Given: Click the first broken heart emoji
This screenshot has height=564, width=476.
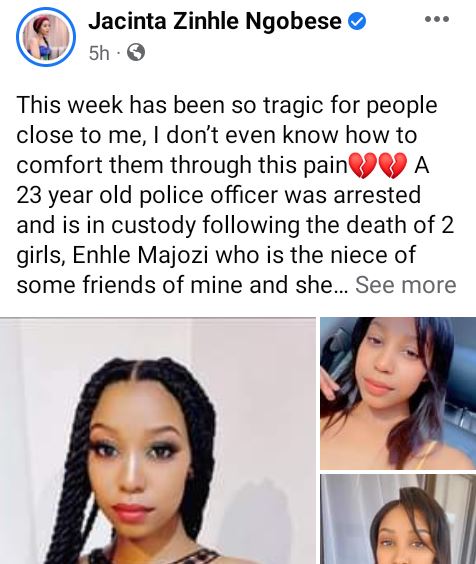Looking at the screenshot, I should tap(362, 165).
